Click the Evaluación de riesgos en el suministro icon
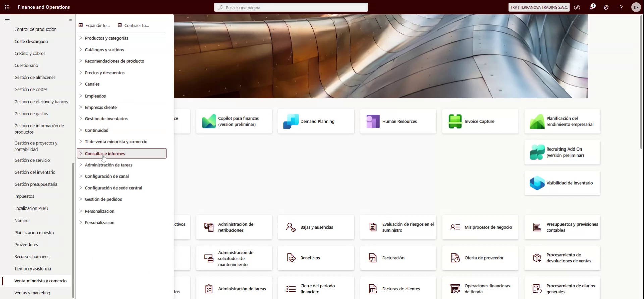644x299 pixels. (x=373, y=227)
